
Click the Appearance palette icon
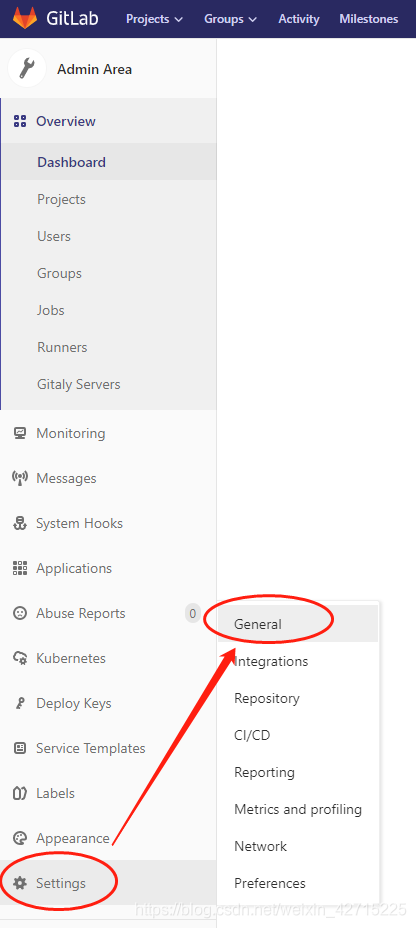(20, 838)
